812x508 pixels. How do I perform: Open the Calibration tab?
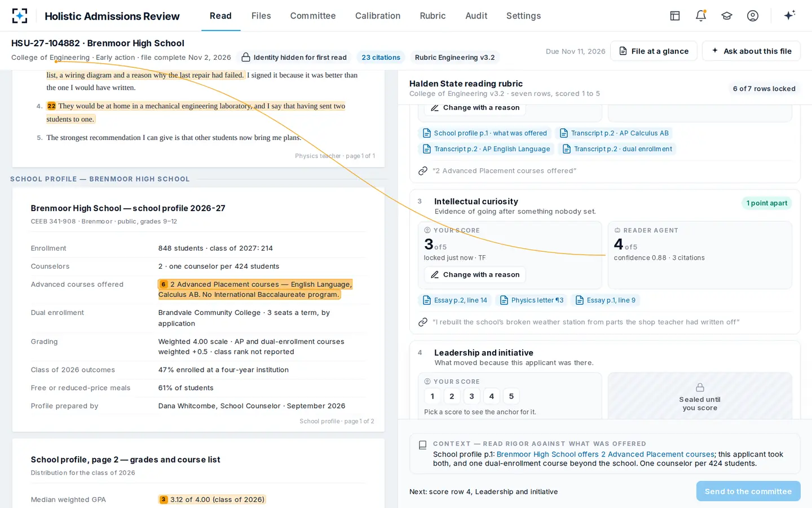coord(378,16)
